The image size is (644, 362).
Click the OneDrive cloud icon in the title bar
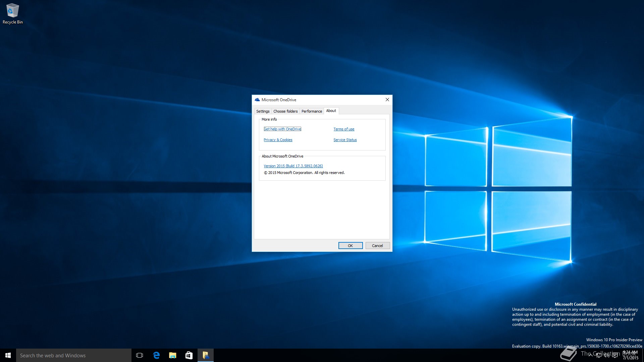click(257, 100)
